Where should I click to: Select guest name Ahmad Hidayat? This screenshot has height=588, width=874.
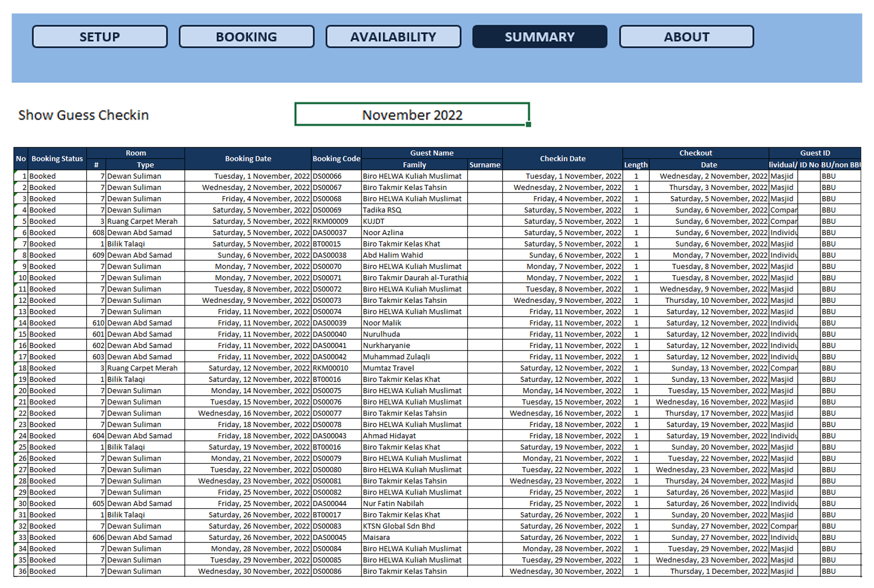tap(414, 436)
